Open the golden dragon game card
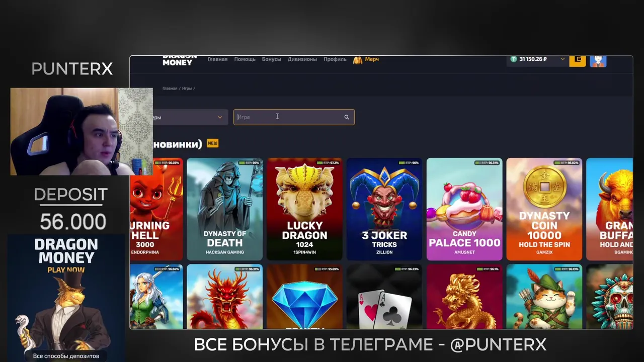The image size is (644, 362). 464,297
